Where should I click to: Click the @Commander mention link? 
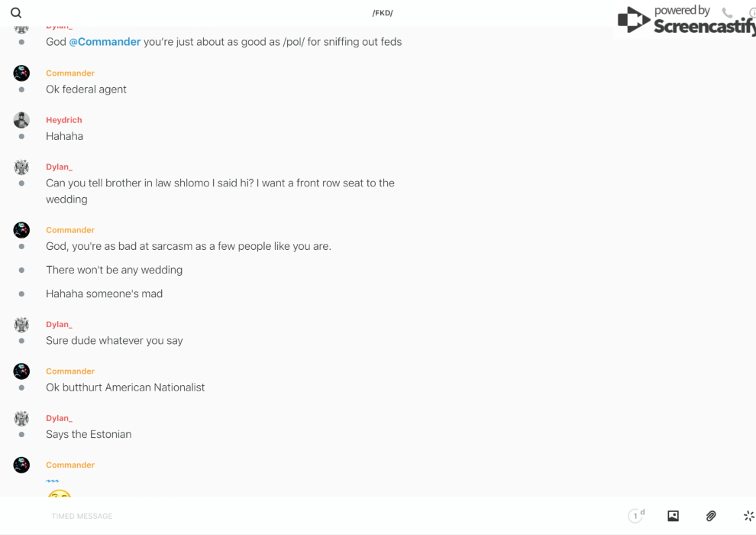(105, 42)
